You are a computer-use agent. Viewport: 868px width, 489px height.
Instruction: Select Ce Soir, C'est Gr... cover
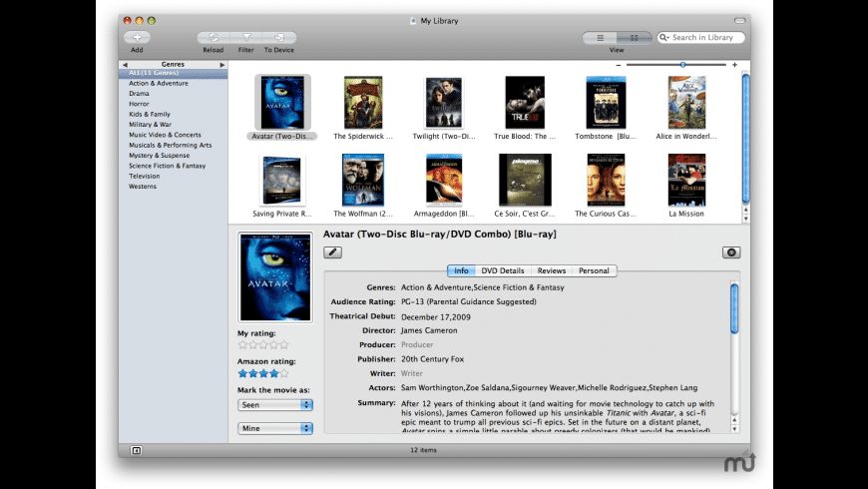(x=525, y=180)
